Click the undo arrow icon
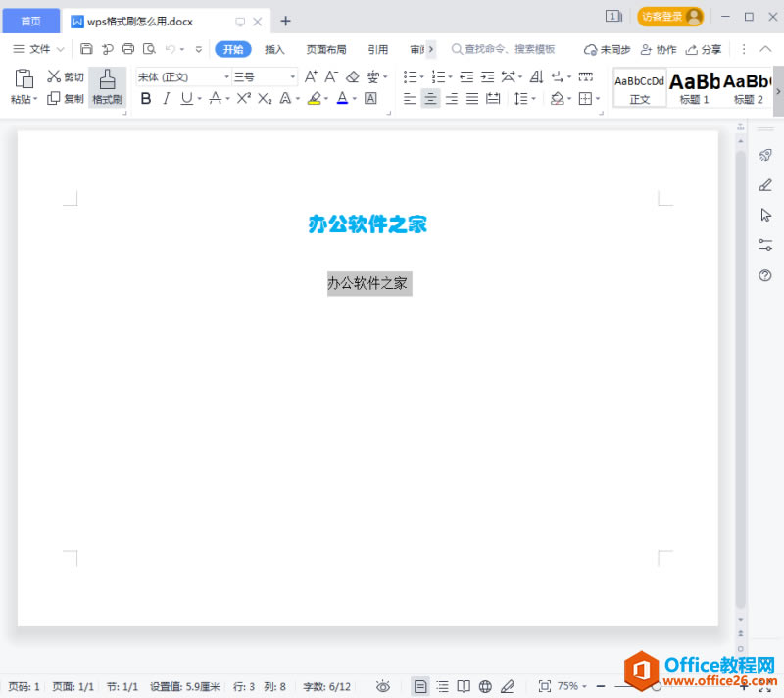Viewport: 784px width, 698px height. click(x=171, y=49)
